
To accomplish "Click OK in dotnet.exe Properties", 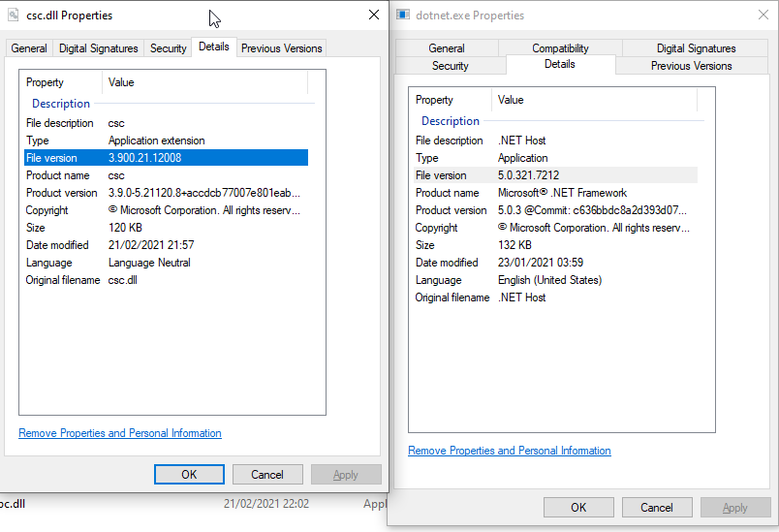I will [578, 507].
